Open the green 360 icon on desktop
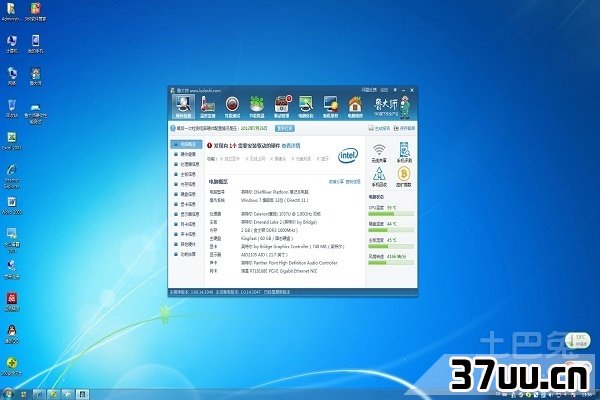This screenshot has height=400, width=600. coord(12,366)
